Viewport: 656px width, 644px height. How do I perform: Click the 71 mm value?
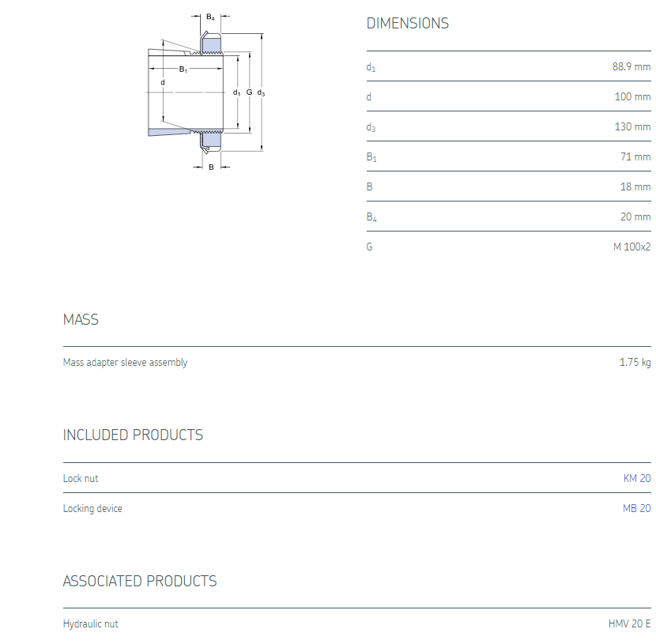635,156
